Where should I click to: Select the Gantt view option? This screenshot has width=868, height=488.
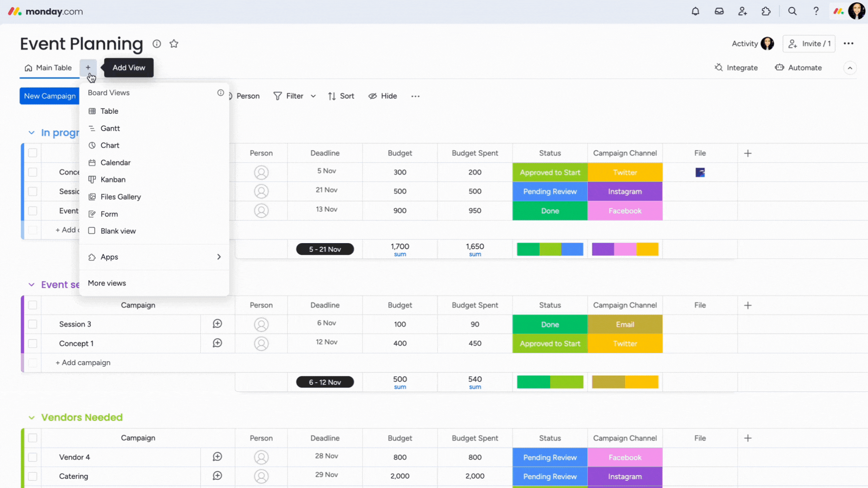[x=110, y=127]
